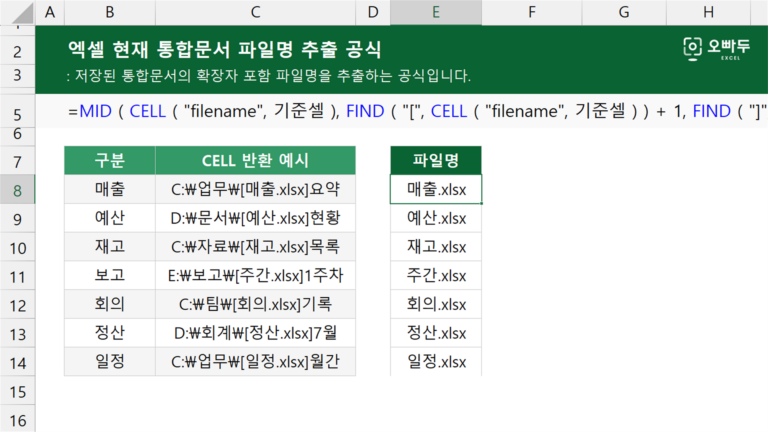
Task: Select row 16 header
Action: [x=18, y=420]
